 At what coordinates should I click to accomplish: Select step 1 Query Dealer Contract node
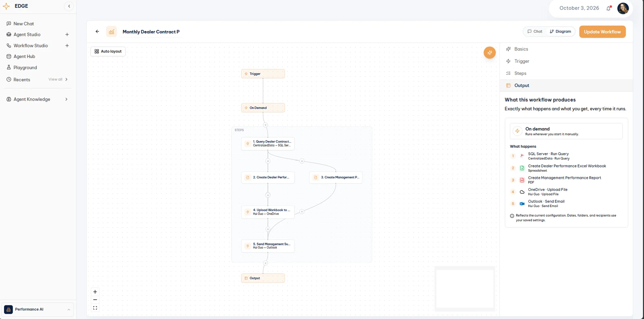click(268, 144)
